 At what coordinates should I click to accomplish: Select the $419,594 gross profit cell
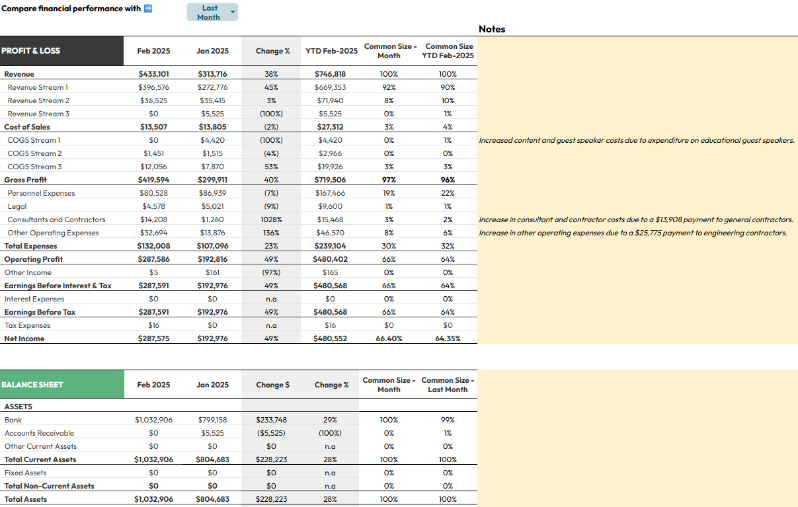click(154, 180)
